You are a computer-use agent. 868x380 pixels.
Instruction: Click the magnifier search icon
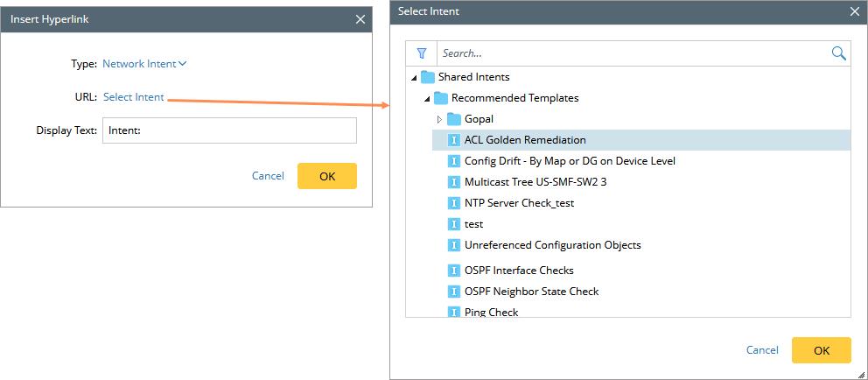[838, 53]
